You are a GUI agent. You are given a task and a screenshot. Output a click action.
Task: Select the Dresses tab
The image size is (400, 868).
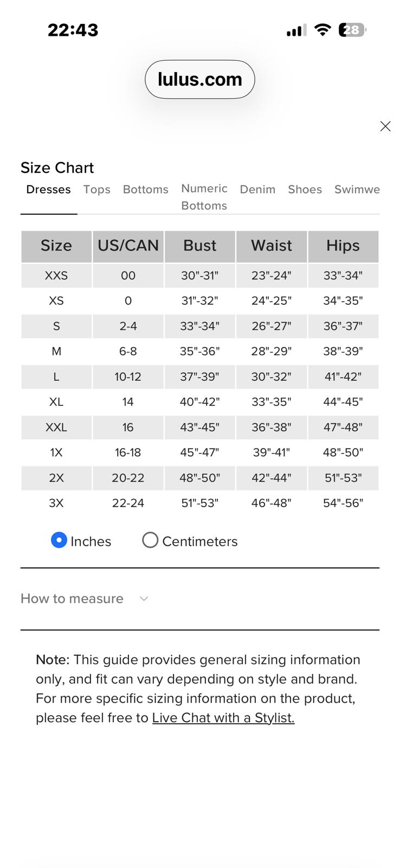48,189
